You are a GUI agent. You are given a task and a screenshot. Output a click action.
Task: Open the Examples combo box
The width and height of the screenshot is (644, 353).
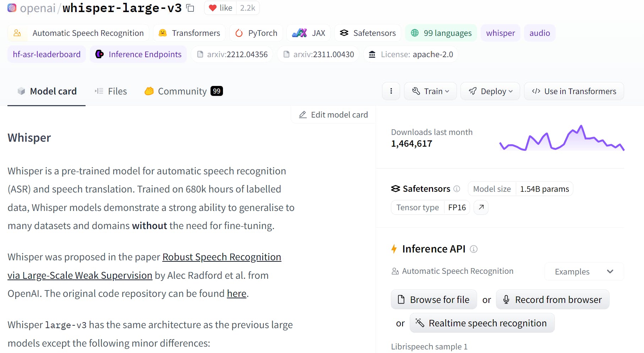click(x=584, y=272)
